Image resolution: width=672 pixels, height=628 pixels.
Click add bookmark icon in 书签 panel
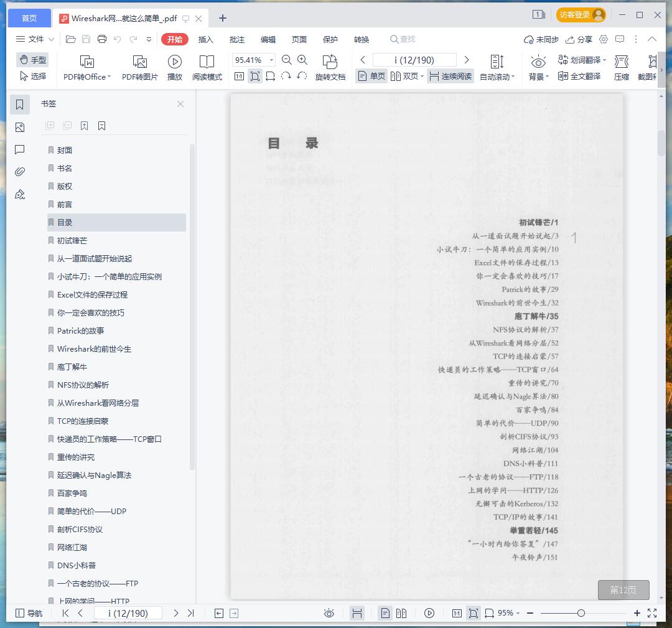point(85,126)
